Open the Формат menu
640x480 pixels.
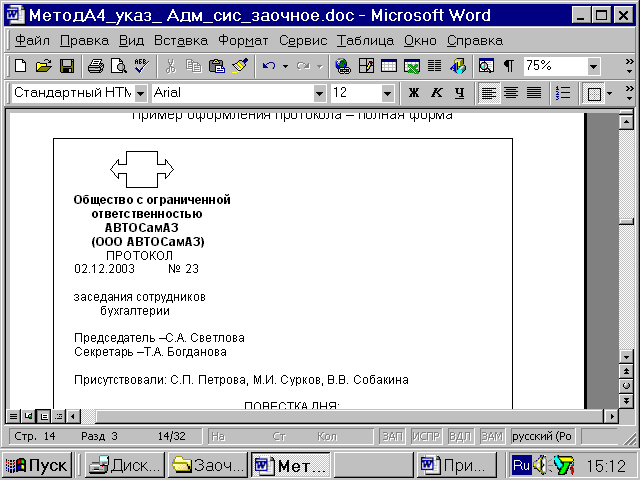[243, 40]
